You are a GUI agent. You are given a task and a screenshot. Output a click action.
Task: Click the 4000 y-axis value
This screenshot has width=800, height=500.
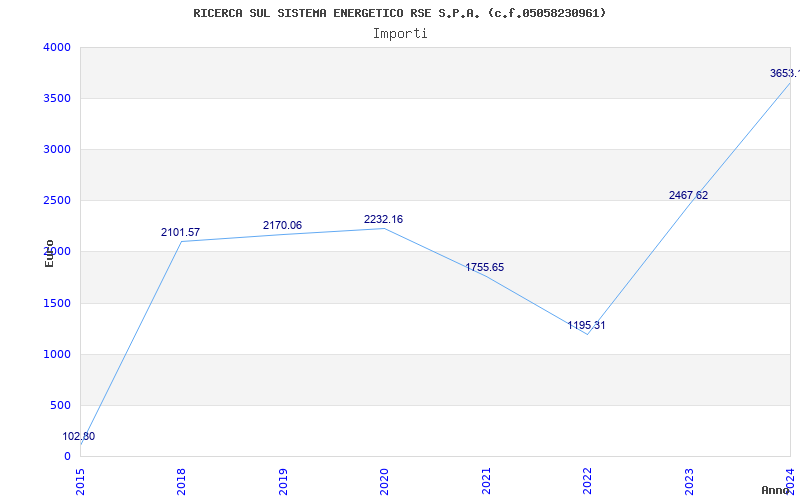pos(58,47)
